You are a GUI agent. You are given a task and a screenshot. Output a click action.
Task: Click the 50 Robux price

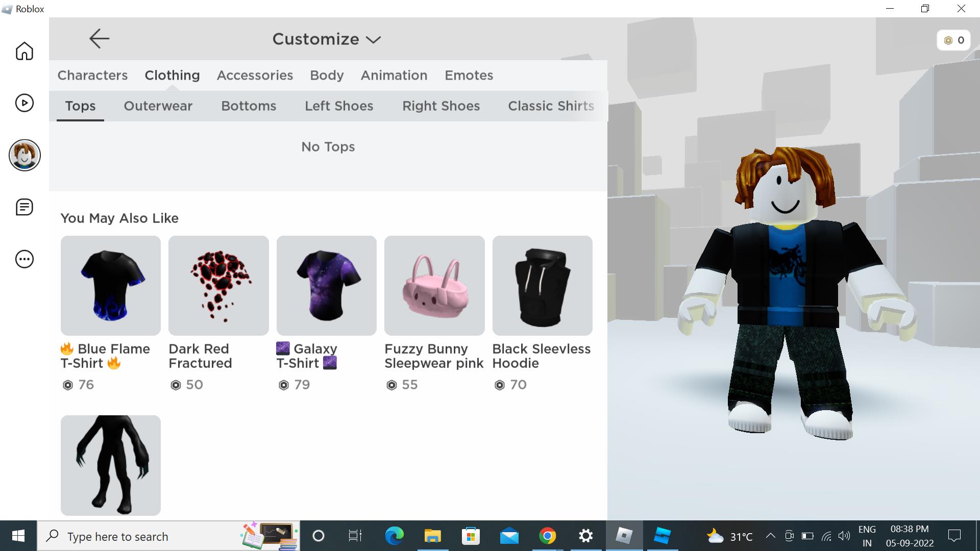tap(186, 385)
